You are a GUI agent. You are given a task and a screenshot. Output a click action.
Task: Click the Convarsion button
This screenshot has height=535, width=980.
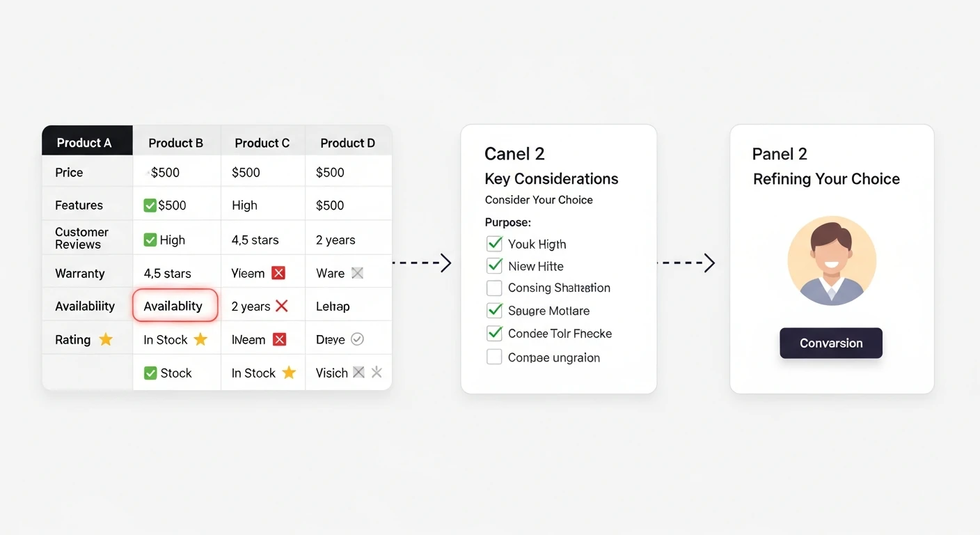[x=831, y=343]
